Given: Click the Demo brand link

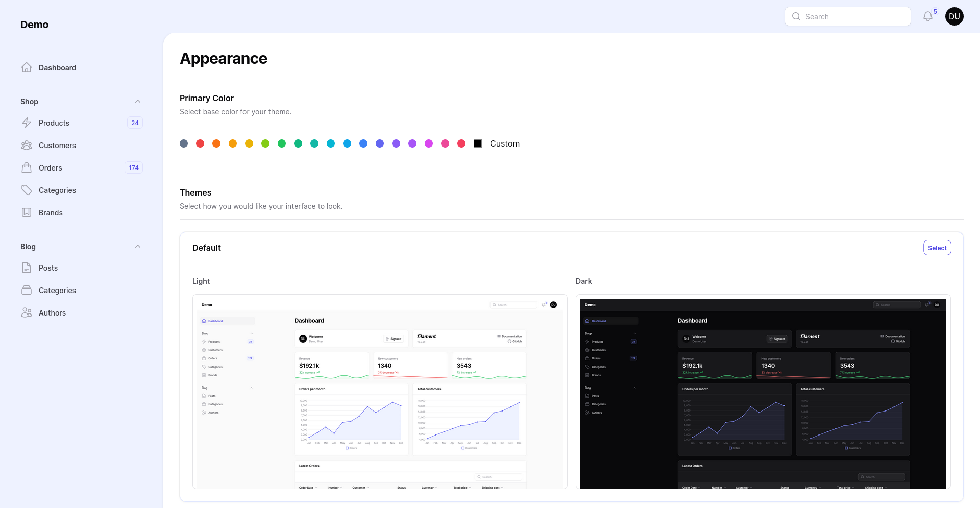Looking at the screenshot, I should (x=34, y=25).
